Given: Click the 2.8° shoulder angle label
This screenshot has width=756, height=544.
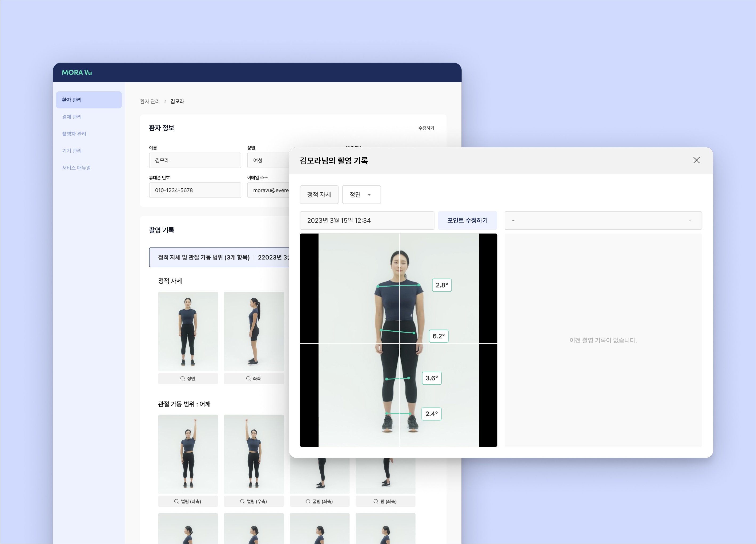Looking at the screenshot, I should [x=442, y=285].
